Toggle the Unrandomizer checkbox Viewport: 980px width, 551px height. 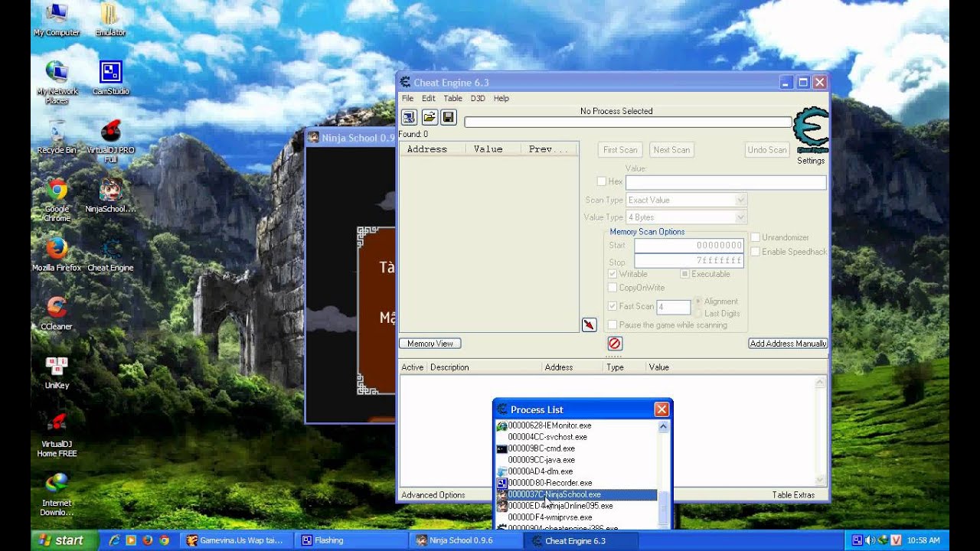[x=756, y=238]
